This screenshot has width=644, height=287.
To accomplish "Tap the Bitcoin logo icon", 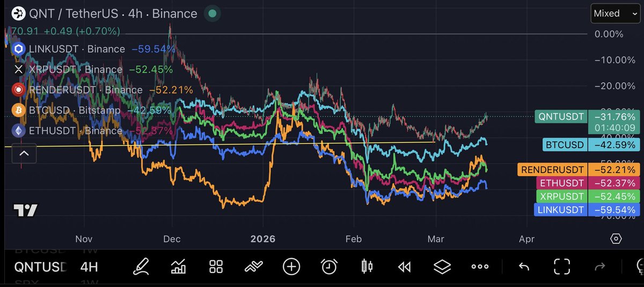I will (x=19, y=110).
